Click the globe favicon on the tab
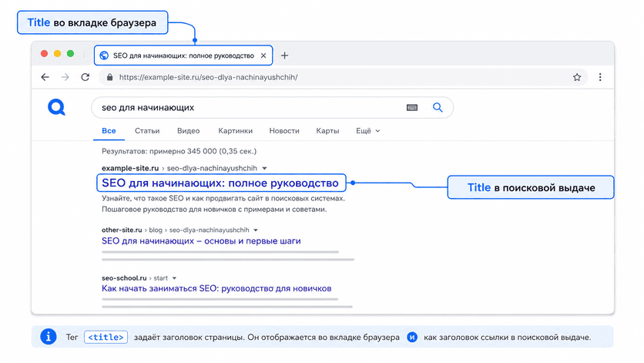Screen dimensions: 644x363 pyautogui.click(x=104, y=55)
